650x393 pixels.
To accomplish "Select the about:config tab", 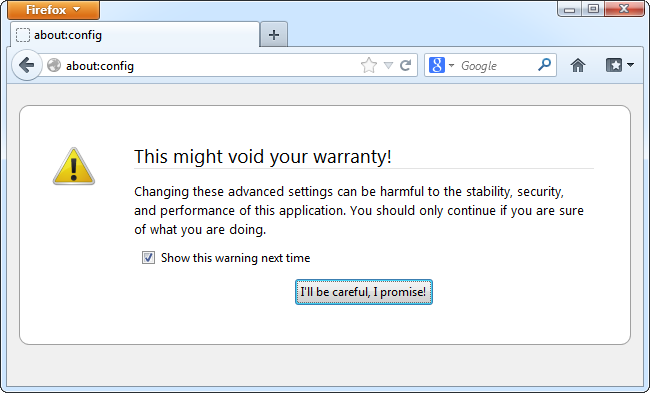I will pyautogui.click(x=135, y=35).
